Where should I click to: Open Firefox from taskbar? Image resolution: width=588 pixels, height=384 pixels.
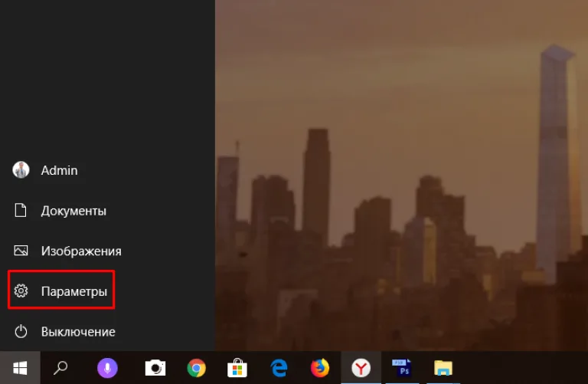pos(320,368)
